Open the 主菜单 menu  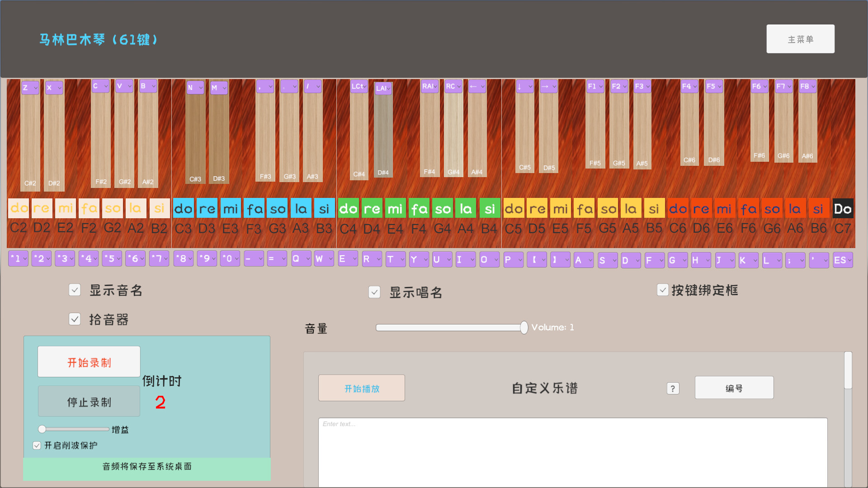[800, 39]
